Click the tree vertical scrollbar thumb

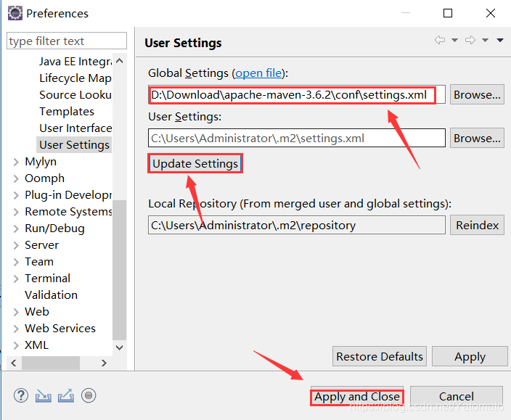pos(120,271)
